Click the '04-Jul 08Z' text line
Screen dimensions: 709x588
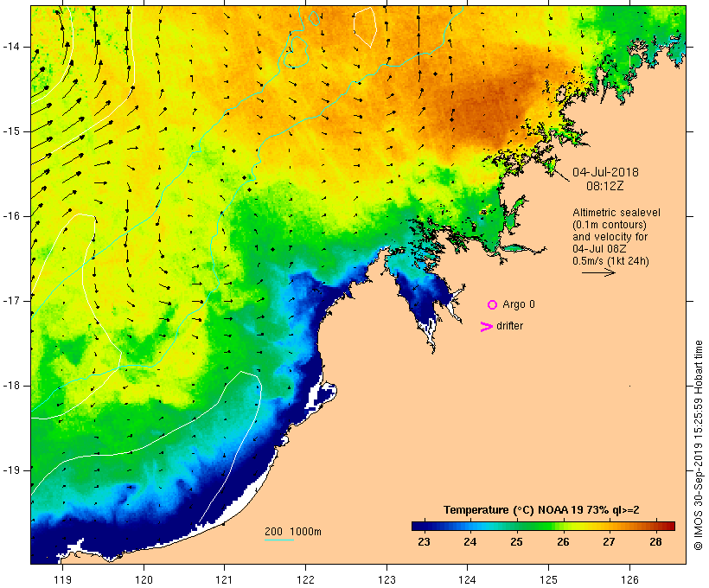[x=599, y=249]
